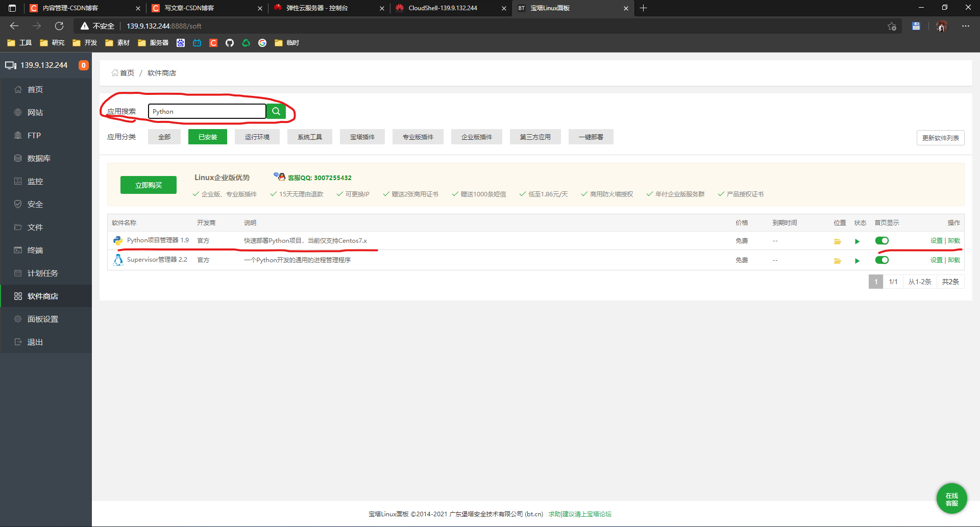Click 卸载 for Supervisor管理器
The width and height of the screenshot is (980, 527).
954,260
